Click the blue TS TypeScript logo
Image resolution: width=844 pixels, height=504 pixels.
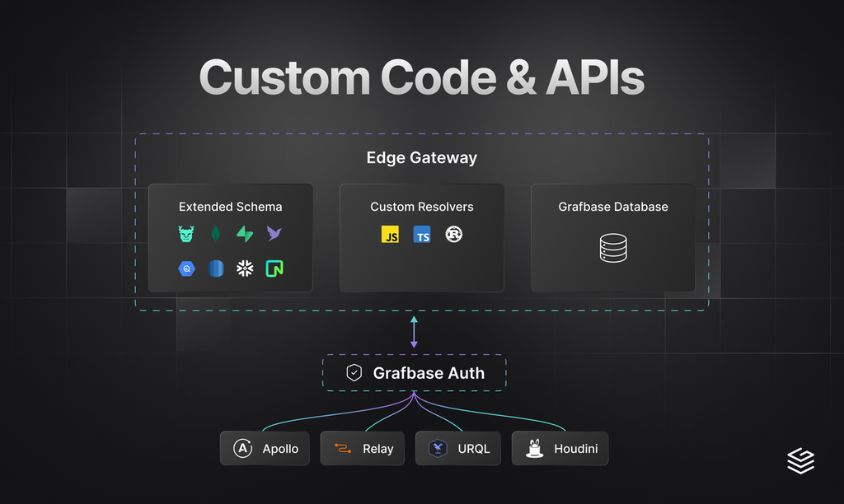click(x=422, y=234)
